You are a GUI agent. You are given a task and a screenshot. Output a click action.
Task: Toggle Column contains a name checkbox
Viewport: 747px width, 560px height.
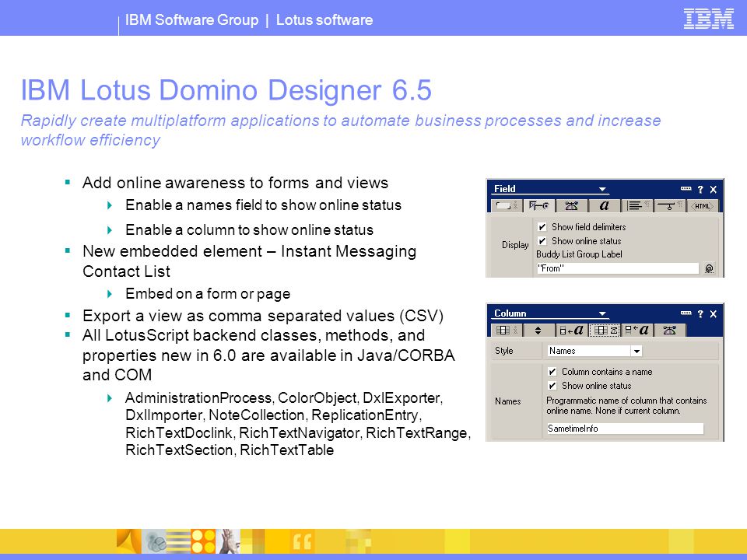click(x=552, y=372)
